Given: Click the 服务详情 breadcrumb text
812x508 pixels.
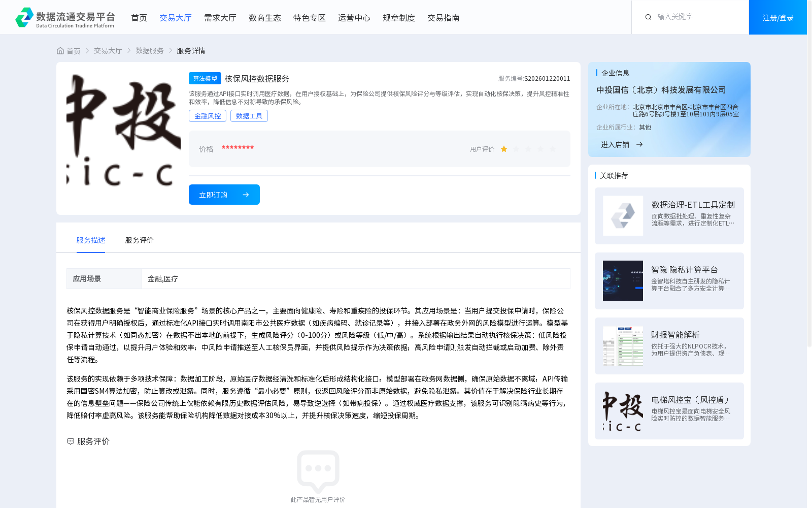Looking at the screenshot, I should (x=191, y=51).
